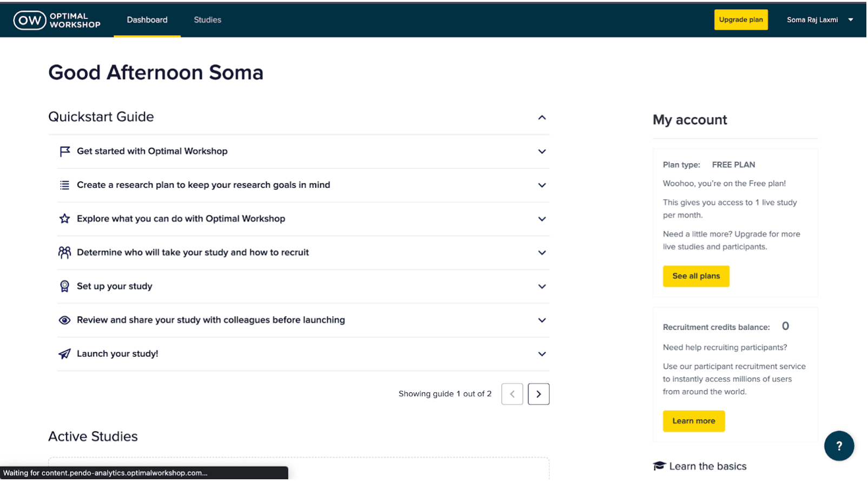Click the Waiting for content.pendo-analytics status text
This screenshot has width=868, height=482.
click(x=105, y=473)
